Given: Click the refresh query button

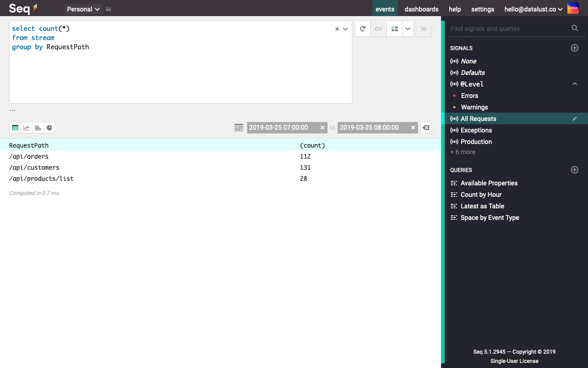Looking at the screenshot, I should 362,29.
